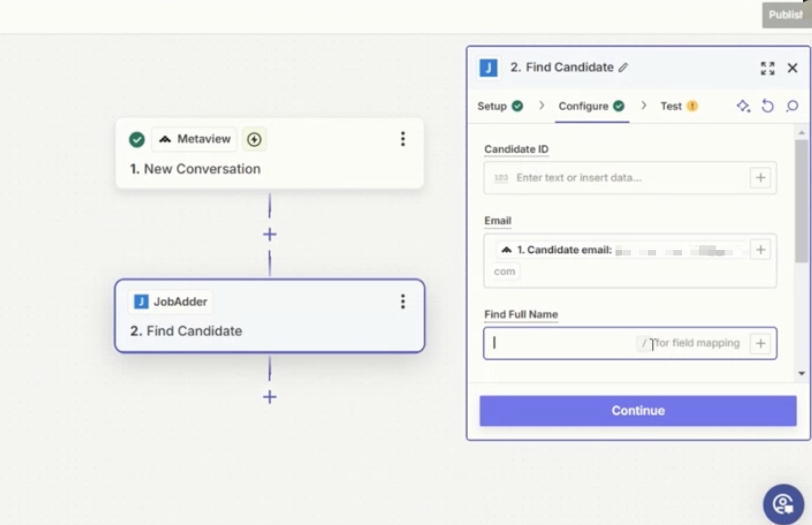Open the three-dot menu on the Metaview step
This screenshot has height=525, width=812.
[x=403, y=139]
